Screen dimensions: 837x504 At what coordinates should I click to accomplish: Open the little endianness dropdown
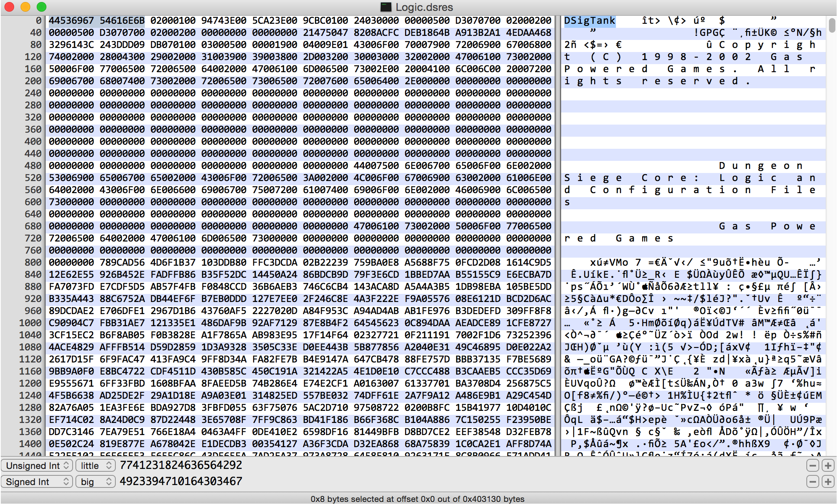[95, 466]
